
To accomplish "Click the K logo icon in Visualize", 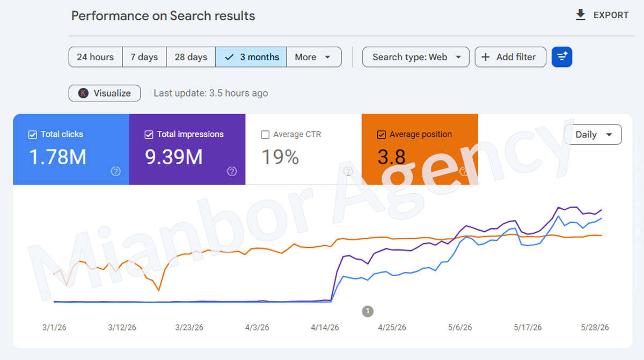I will point(83,93).
